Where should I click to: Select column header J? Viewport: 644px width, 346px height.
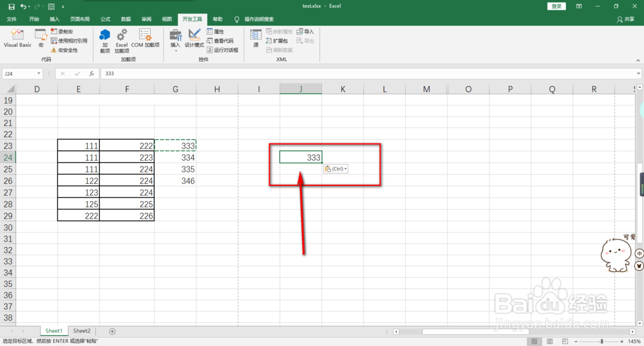[x=301, y=89]
